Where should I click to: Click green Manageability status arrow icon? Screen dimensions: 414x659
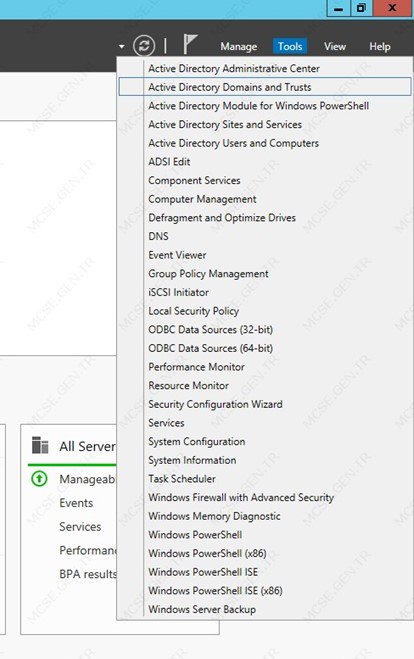click(39, 478)
